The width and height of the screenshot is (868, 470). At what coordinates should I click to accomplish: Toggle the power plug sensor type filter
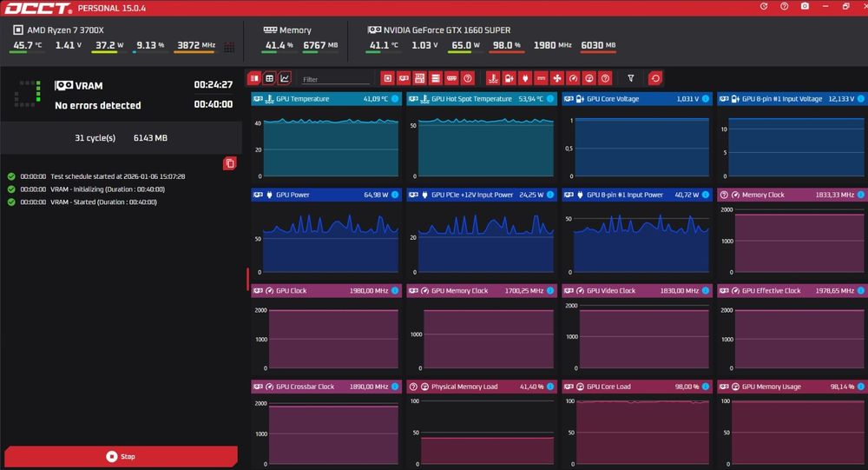click(525, 78)
